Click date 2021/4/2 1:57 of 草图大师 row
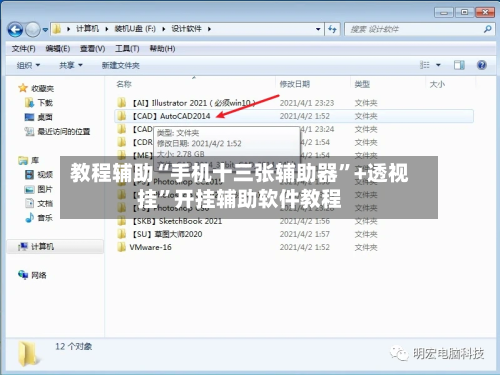The height and width of the screenshot is (375, 500). [x=305, y=234]
